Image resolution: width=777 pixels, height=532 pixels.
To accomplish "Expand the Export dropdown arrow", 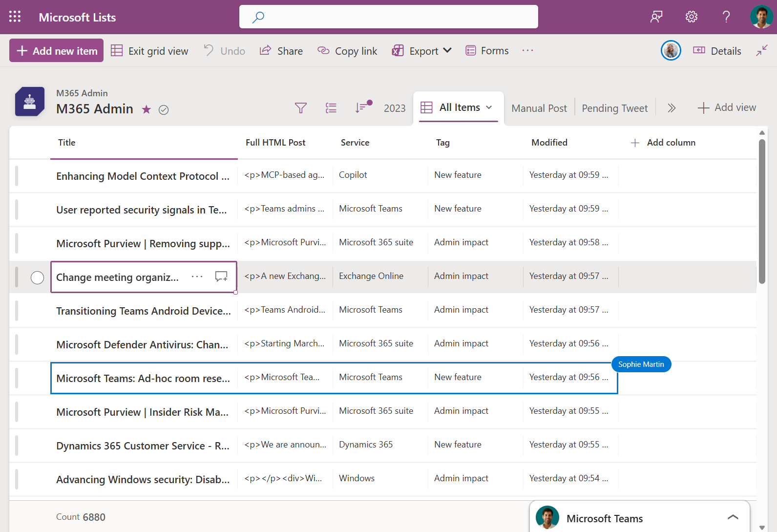I will pos(447,50).
